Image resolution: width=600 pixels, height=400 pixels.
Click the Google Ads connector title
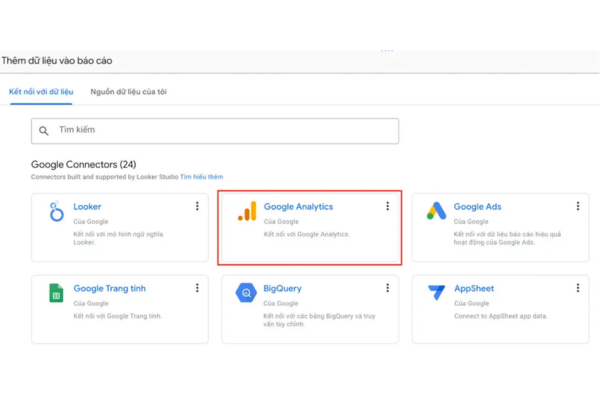click(477, 207)
